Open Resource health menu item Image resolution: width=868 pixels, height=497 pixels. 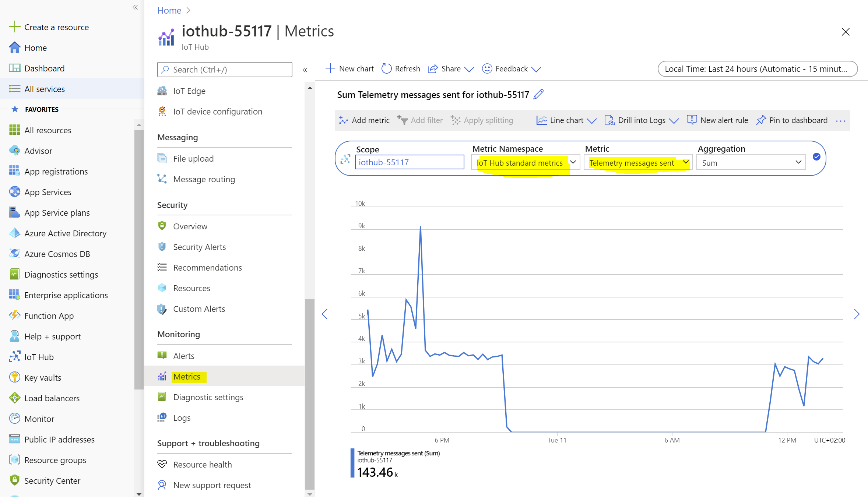click(202, 465)
